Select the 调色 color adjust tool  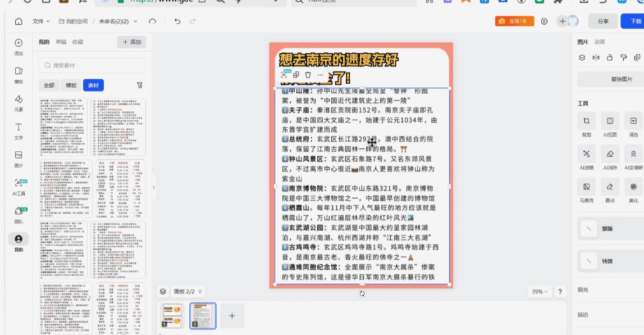pos(633,125)
